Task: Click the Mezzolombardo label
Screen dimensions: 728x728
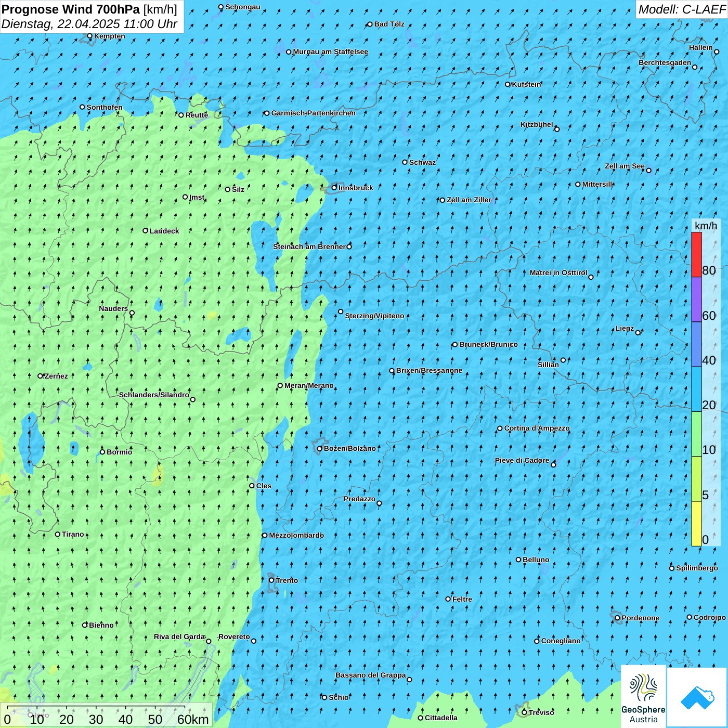Action: coord(296,535)
